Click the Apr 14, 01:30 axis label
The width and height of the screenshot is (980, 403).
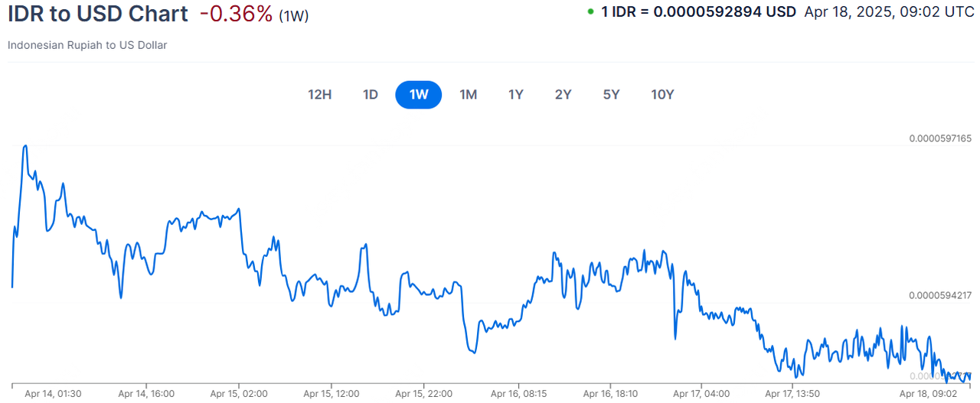pos(53,394)
